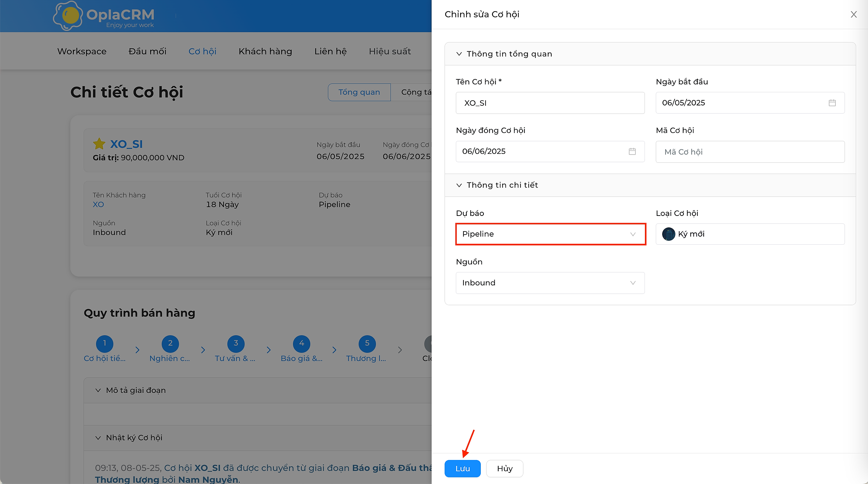Open the Nguồn Inbound dropdown
Viewport: 868px width, 484px height.
pos(550,283)
